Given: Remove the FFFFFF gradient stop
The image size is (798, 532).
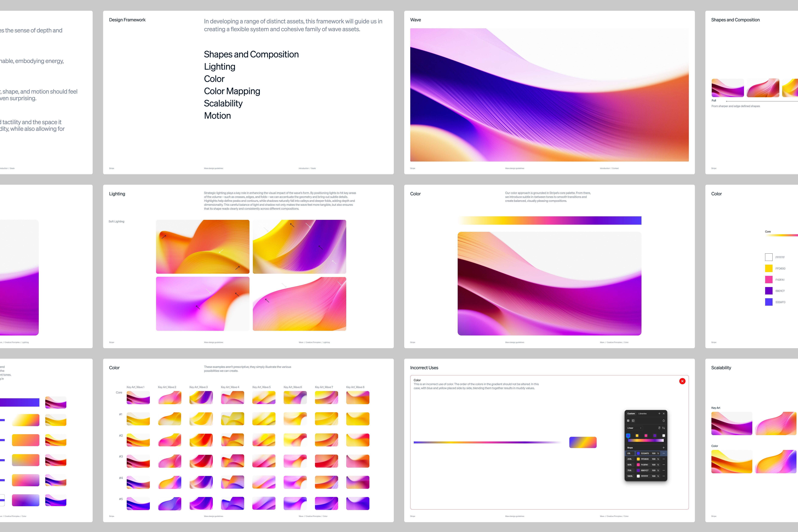Looking at the screenshot, I should tap(664, 476).
